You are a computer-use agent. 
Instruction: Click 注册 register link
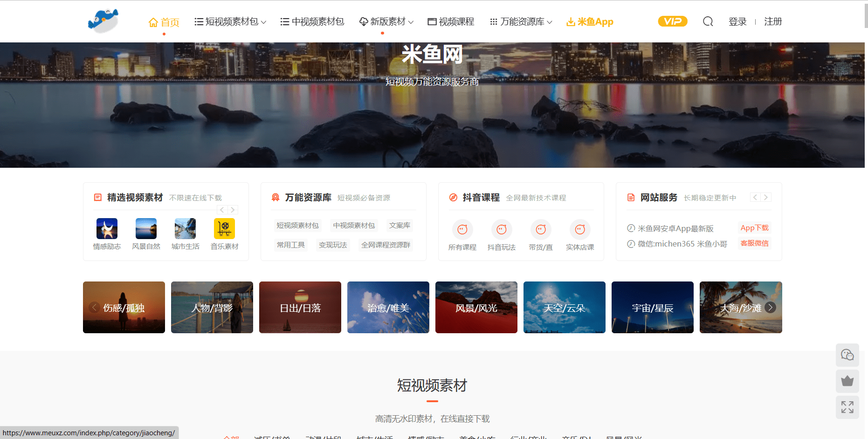pos(773,21)
